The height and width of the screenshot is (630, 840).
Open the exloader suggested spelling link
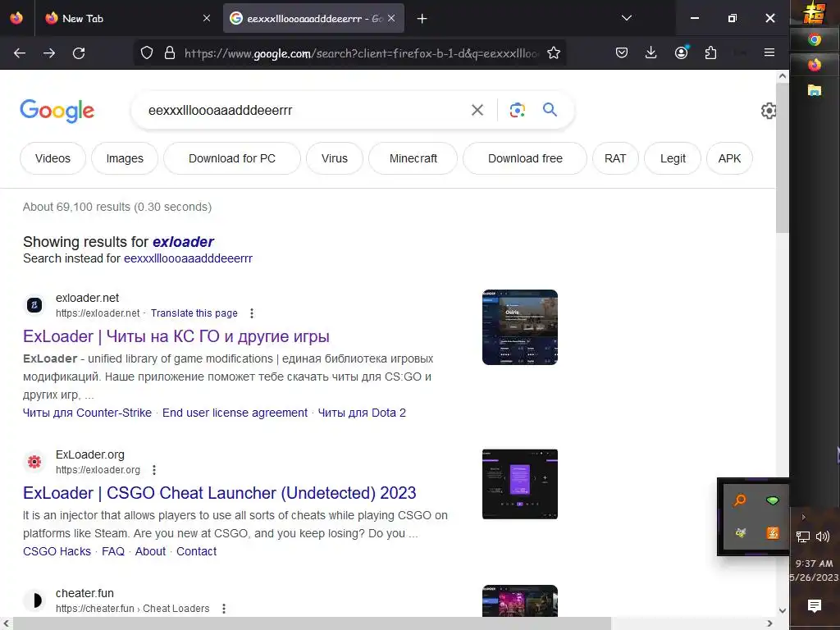click(183, 242)
